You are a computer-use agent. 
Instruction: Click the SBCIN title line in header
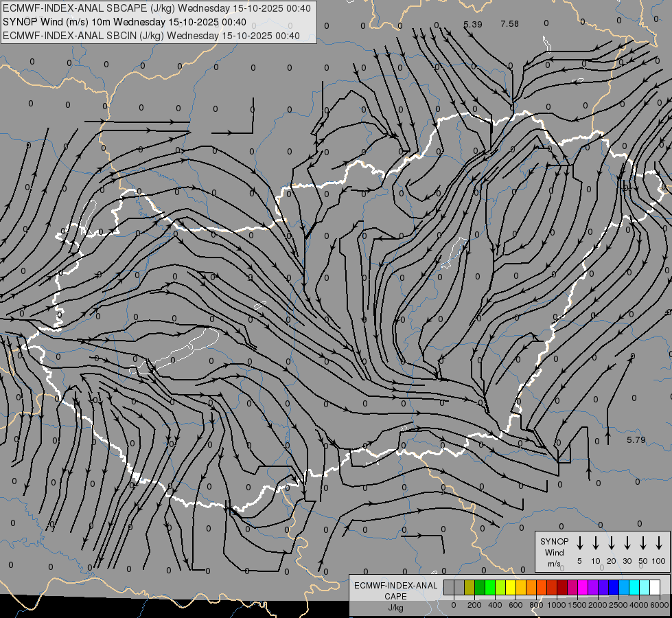pos(151,36)
